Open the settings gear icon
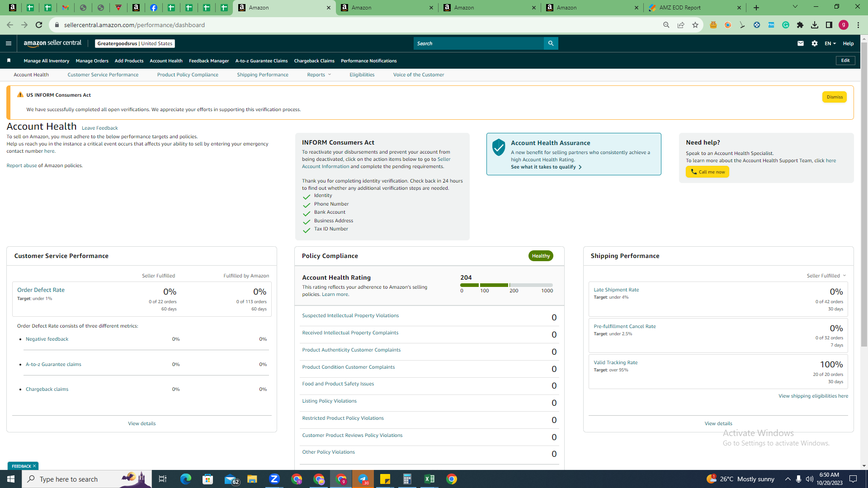Viewport: 868px width, 488px height. coord(815,43)
